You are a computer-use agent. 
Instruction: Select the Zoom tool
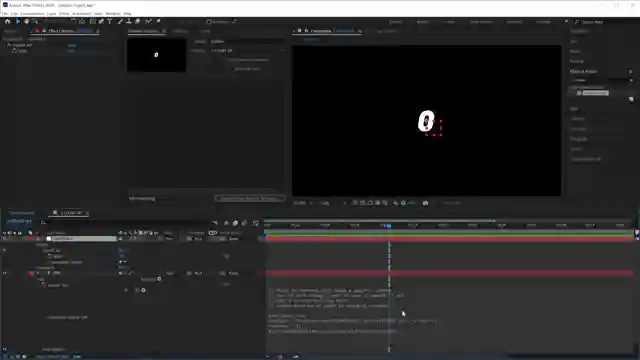click(x=35, y=22)
